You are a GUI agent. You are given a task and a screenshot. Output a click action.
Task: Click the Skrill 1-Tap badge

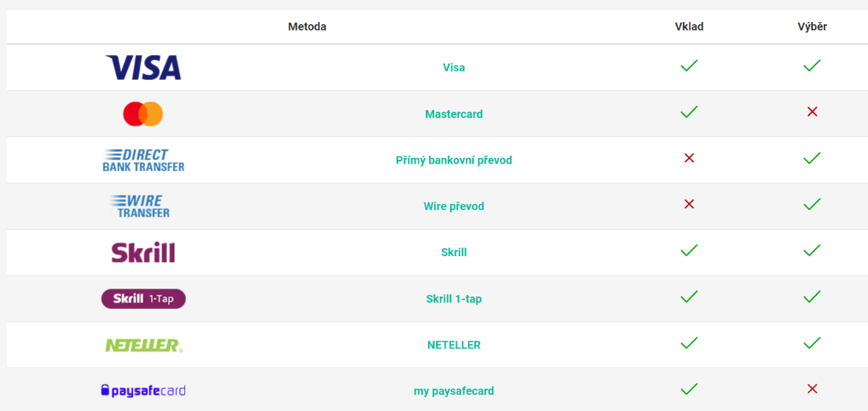tap(143, 299)
